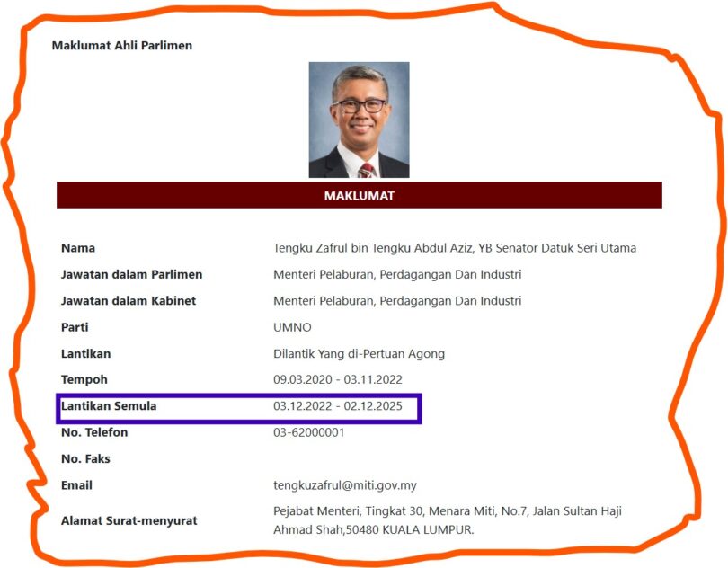Select the 'Nama' field label
728x568 pixels.
(x=78, y=248)
